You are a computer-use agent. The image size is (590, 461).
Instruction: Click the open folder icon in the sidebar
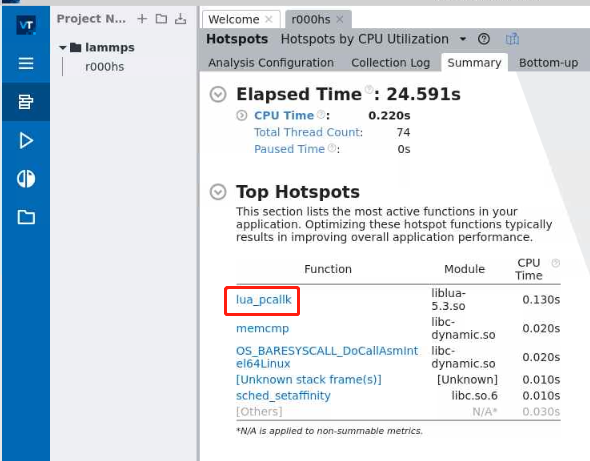pos(26,217)
